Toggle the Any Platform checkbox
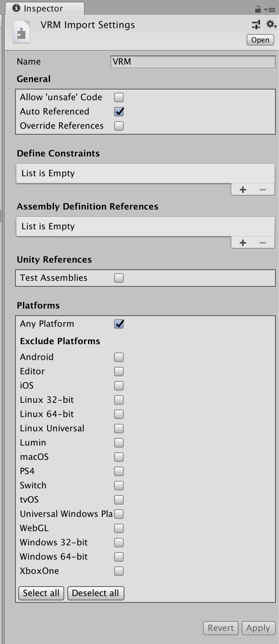The image size is (279, 644). tap(119, 324)
